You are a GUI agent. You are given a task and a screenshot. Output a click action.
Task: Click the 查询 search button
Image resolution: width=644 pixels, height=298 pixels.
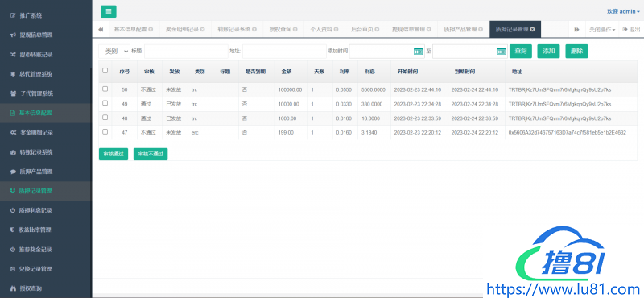coord(521,51)
